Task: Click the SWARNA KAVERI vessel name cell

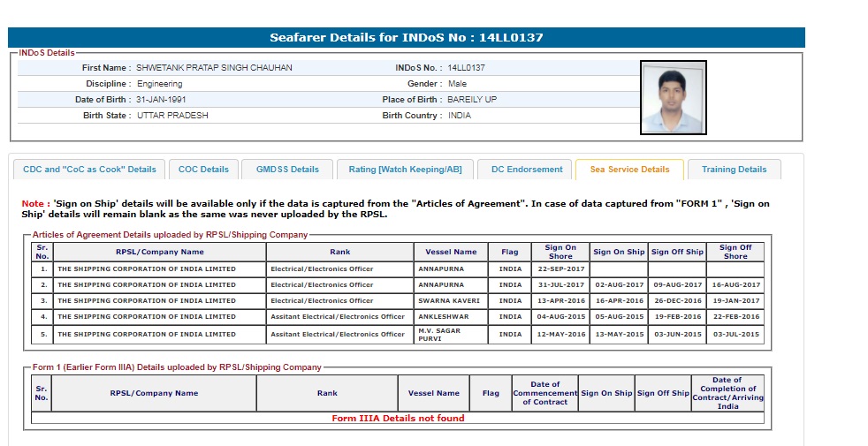Action: 451,301
